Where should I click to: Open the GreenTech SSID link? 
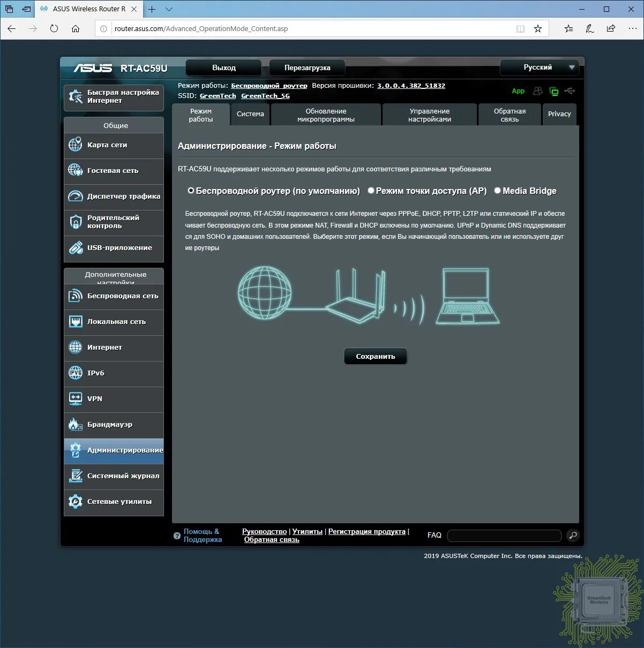click(218, 96)
